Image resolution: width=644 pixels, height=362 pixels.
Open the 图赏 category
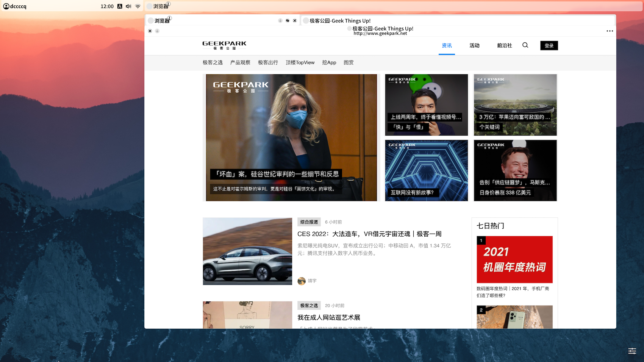coord(349,62)
